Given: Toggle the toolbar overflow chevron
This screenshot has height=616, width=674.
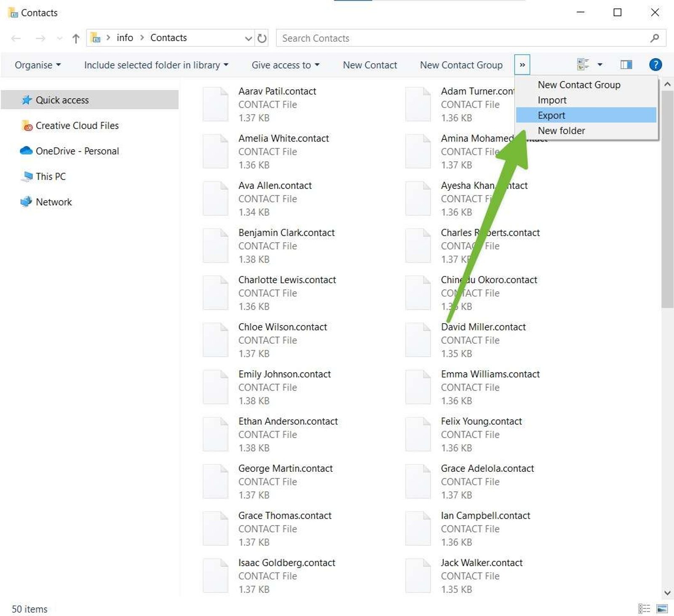Looking at the screenshot, I should tap(522, 65).
